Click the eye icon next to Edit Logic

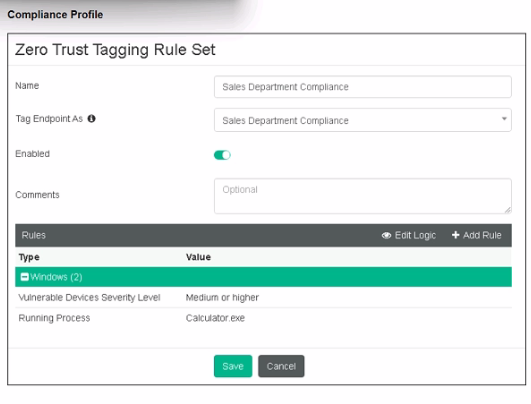pos(386,235)
